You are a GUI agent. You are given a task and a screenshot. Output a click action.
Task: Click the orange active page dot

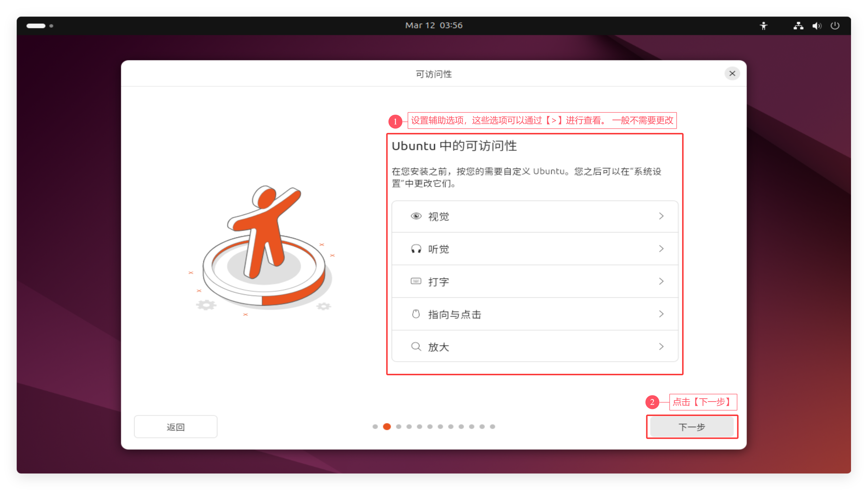point(387,427)
